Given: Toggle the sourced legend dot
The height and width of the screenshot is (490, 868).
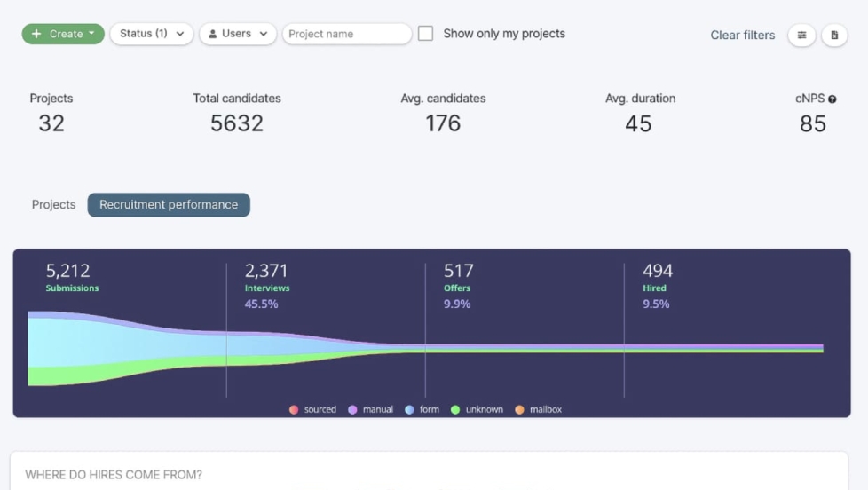Looking at the screenshot, I should pos(294,410).
